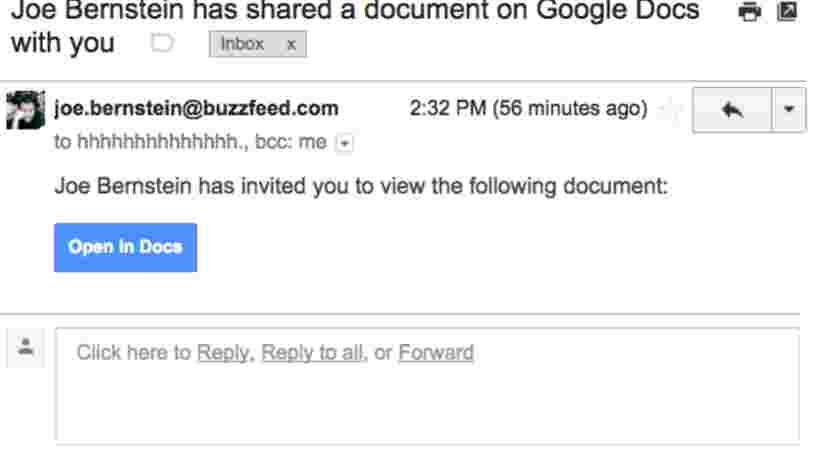
Task: Click the Reply link in the reply box
Action: (223, 353)
